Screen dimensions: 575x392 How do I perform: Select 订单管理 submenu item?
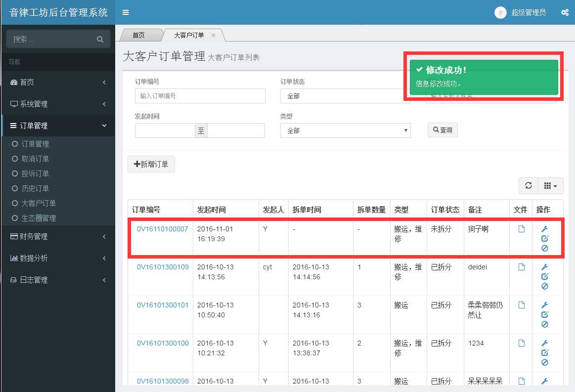pos(35,144)
